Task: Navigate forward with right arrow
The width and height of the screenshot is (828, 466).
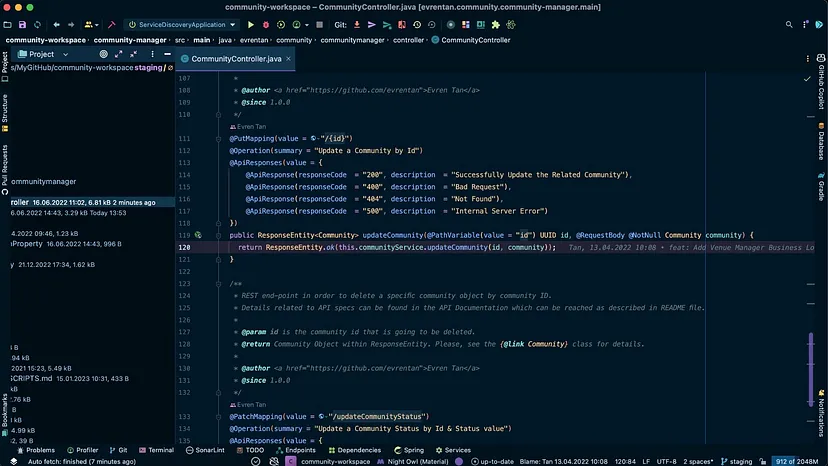Action: 71,25
